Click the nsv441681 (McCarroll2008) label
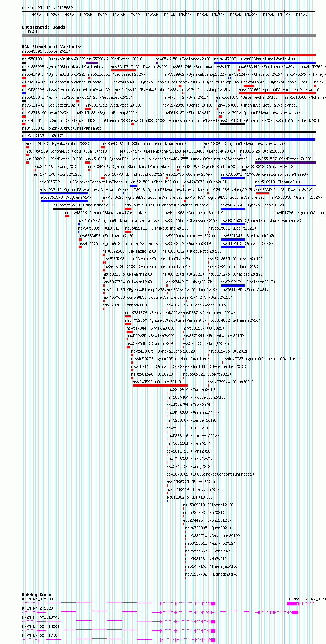Image resolution: width=326 pixels, height=644 pixels. point(49,120)
